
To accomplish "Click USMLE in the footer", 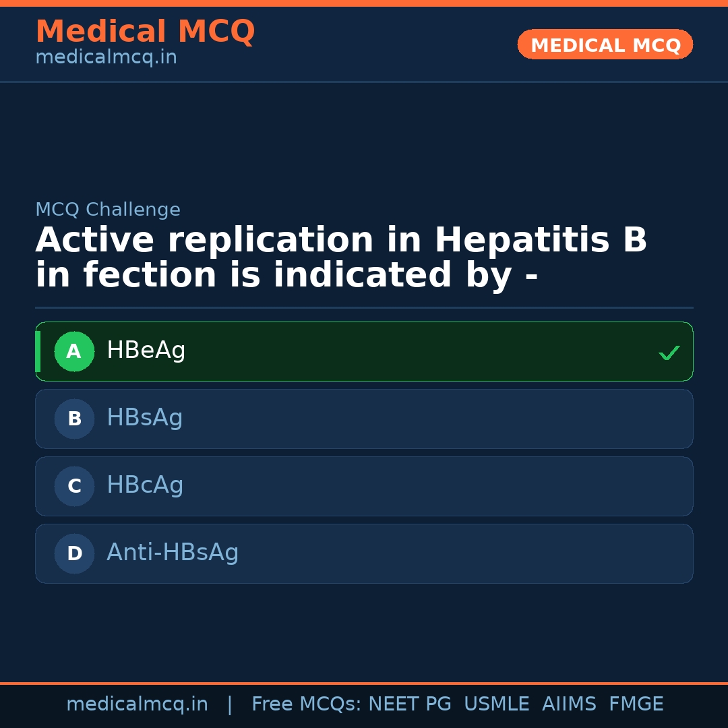I will (496, 704).
